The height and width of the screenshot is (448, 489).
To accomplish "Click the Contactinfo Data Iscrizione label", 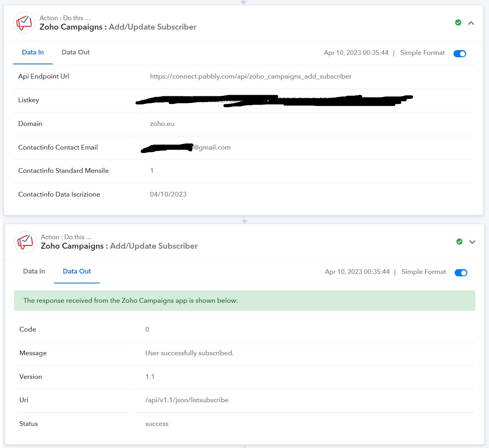I will click(59, 194).
